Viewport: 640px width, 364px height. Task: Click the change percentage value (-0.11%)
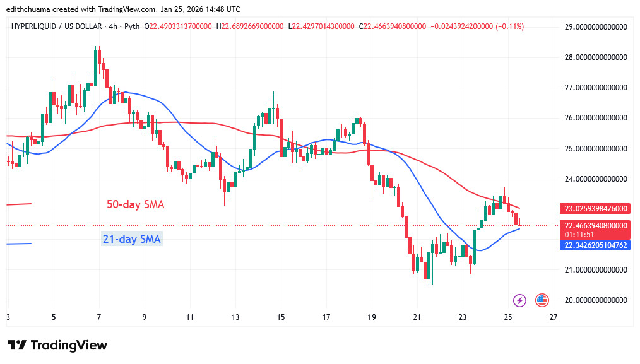[509, 26]
